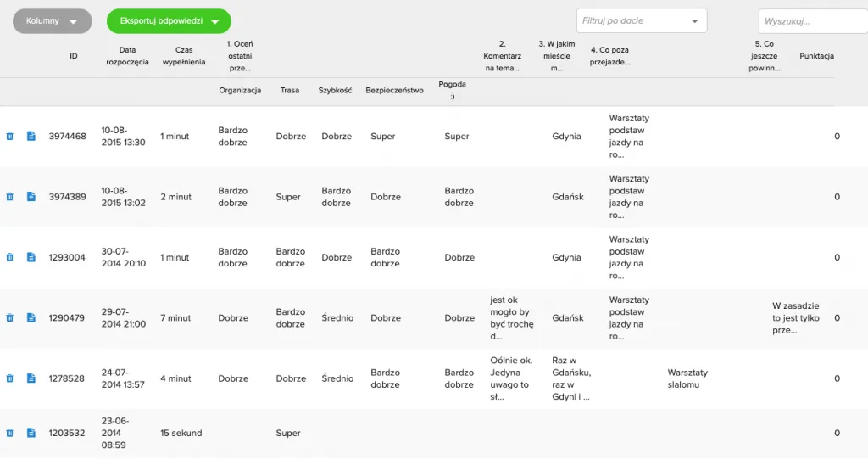Delete response 1278528 with trash icon
Screen dimensions: 868x465
[x=9, y=378]
